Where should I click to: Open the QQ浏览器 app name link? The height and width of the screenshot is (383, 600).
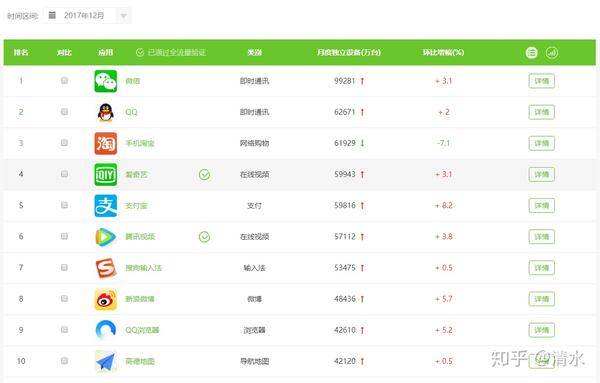click(x=142, y=330)
